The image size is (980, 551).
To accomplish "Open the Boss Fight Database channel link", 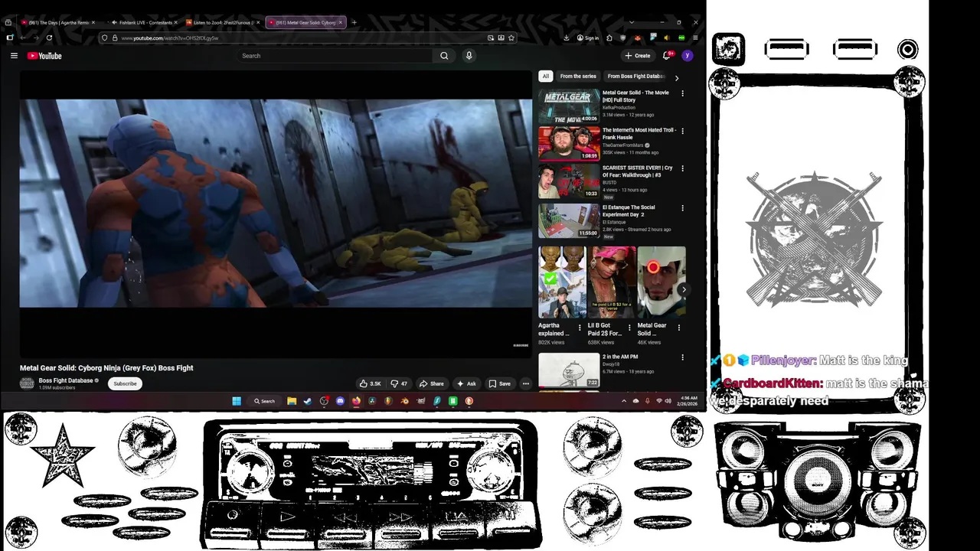I will (x=66, y=380).
